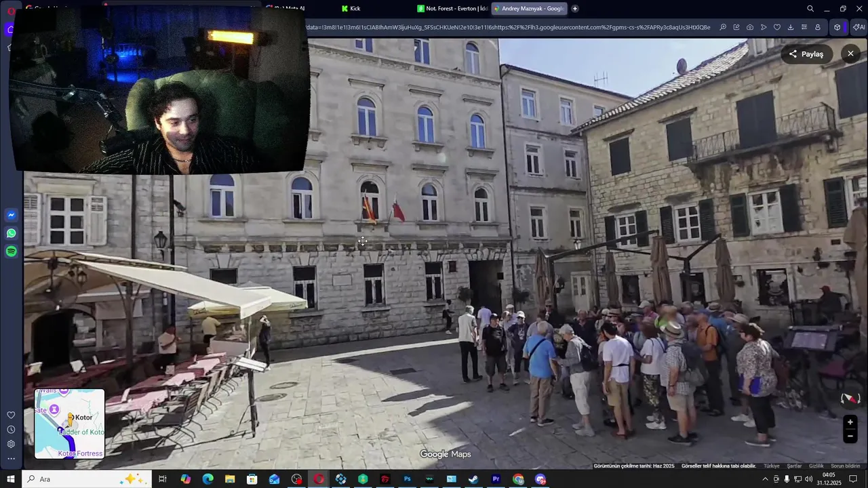The height and width of the screenshot is (488, 868).
Task: Click the Paylaş share button
Action: [806, 54]
